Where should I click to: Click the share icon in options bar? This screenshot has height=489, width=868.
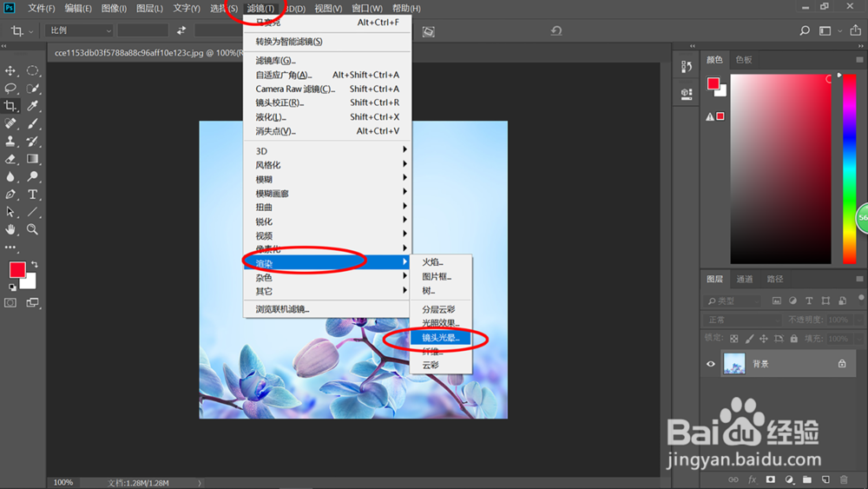tap(856, 31)
